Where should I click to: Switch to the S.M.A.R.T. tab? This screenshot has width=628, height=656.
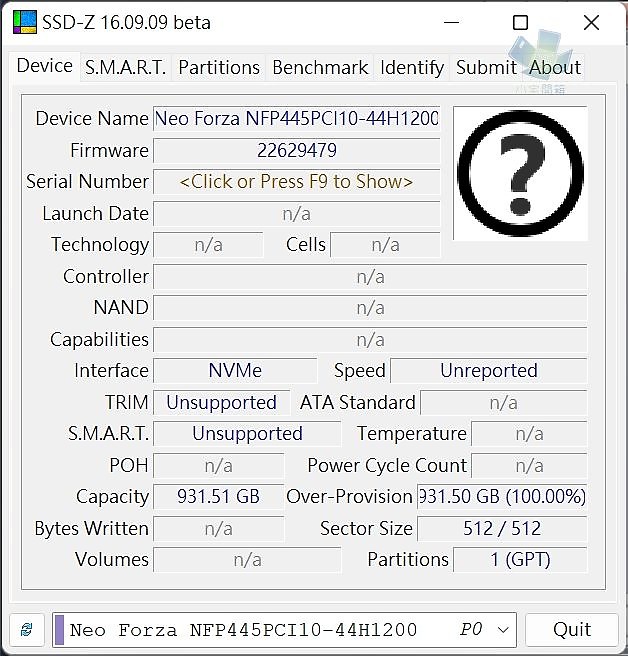pyautogui.click(x=126, y=67)
